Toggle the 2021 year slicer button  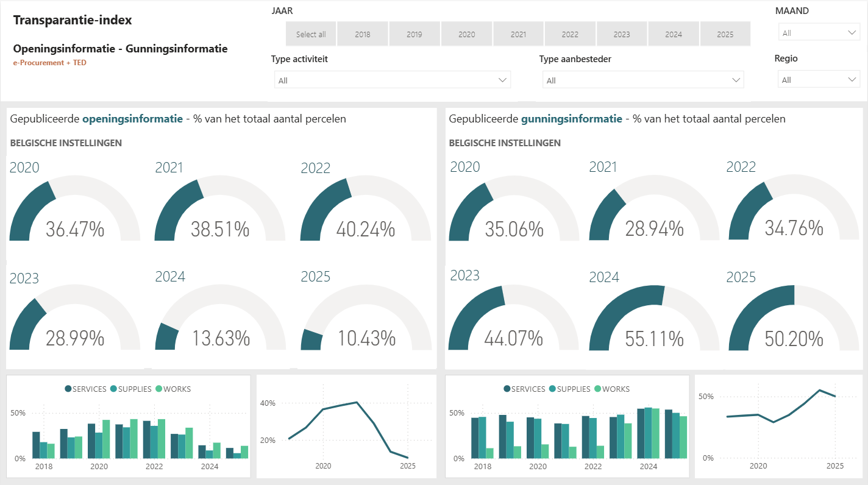(x=518, y=34)
